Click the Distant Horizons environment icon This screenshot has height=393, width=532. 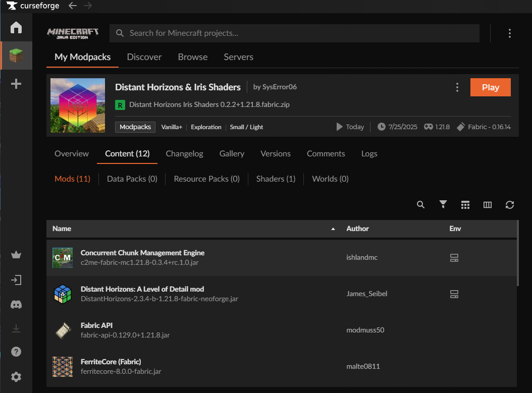click(x=454, y=294)
